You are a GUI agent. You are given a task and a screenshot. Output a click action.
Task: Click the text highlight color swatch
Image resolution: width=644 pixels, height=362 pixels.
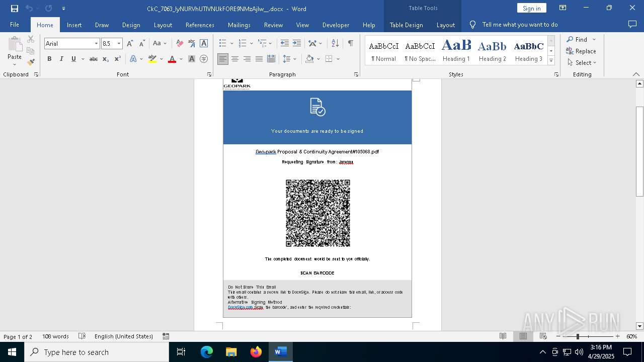(152, 59)
